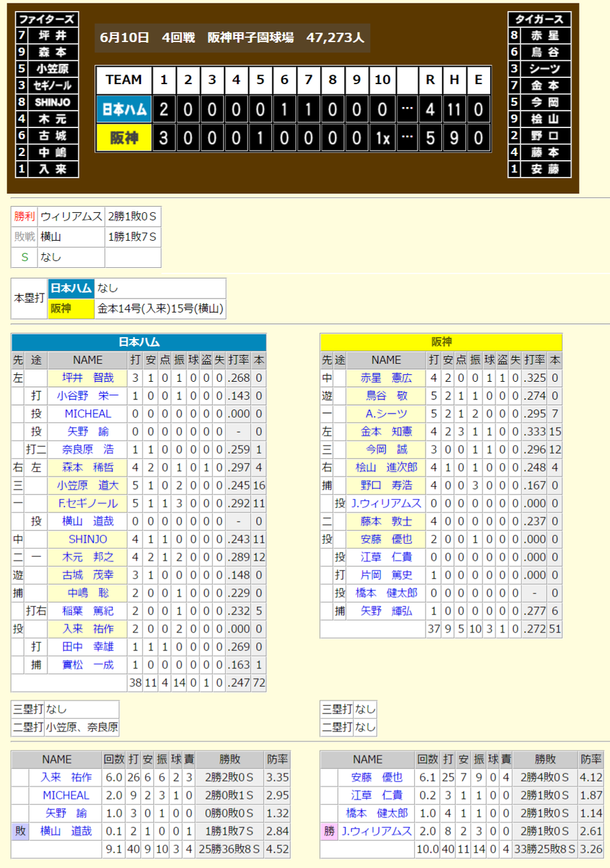Select the 勝 marker beside J.ウィリアムス

coord(329,831)
